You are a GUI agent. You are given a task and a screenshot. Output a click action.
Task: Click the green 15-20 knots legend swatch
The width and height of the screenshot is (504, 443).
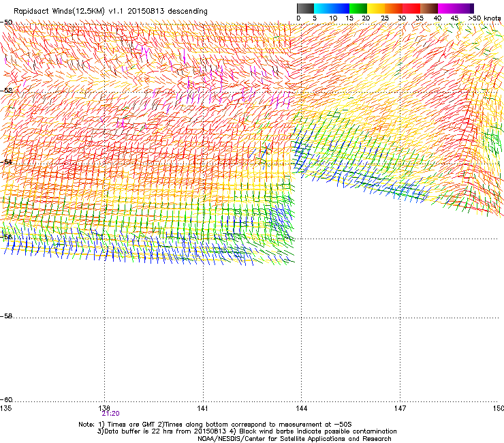coord(358,8)
